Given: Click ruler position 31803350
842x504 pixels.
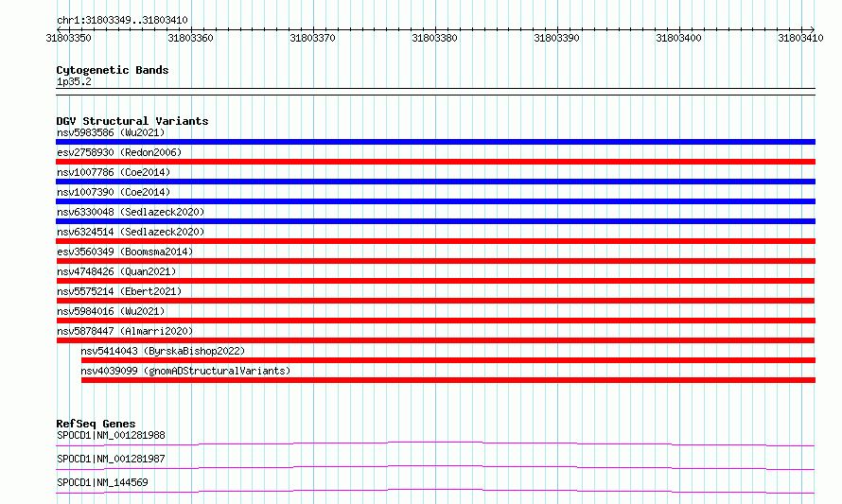Looking at the screenshot, I should (69, 38).
